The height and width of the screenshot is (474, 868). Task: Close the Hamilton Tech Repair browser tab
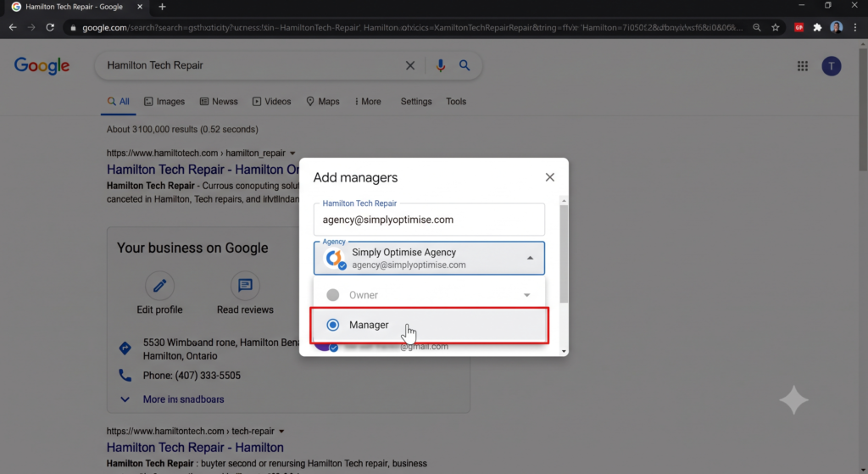[x=140, y=7]
